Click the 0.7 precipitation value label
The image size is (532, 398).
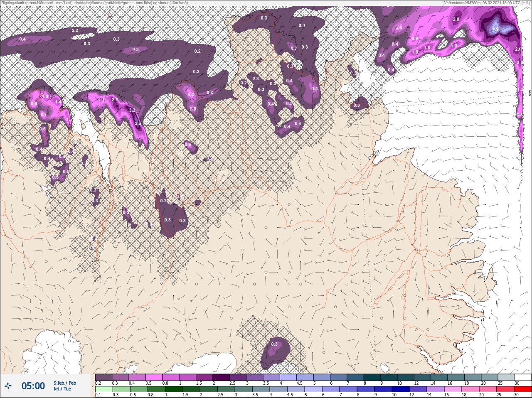click(43, 114)
